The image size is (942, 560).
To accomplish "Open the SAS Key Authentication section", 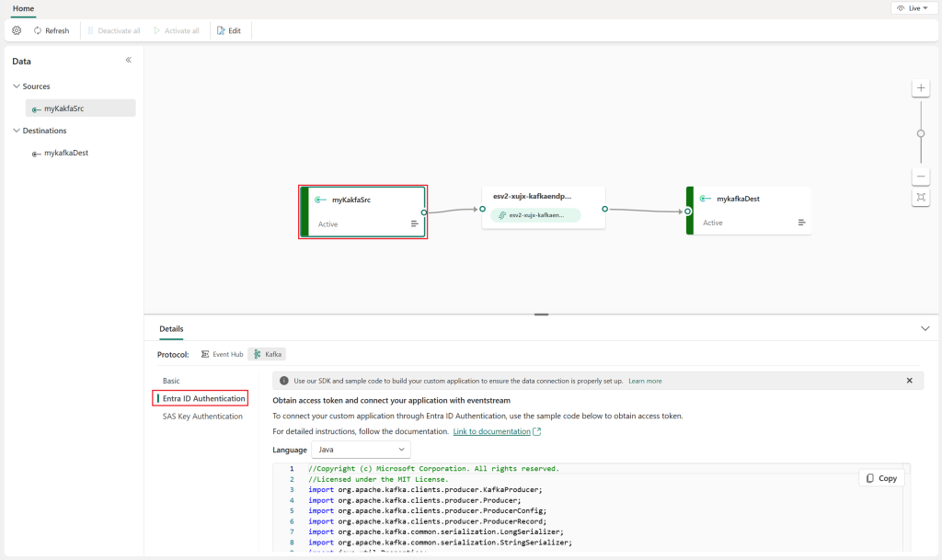I will tap(202, 417).
